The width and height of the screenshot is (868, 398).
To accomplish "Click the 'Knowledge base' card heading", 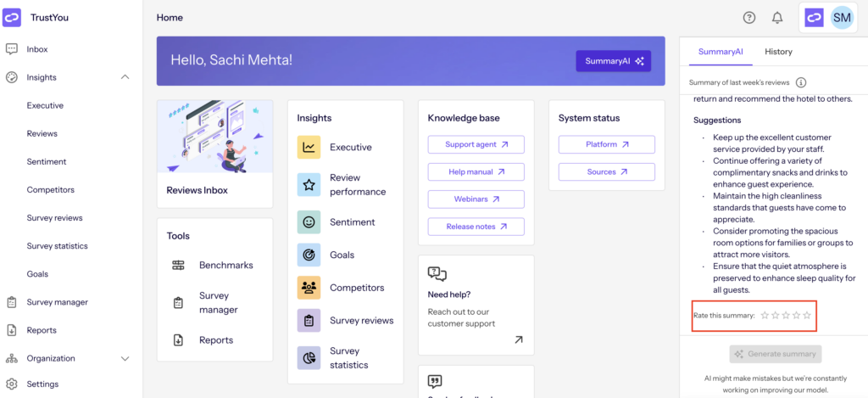I will tap(464, 118).
